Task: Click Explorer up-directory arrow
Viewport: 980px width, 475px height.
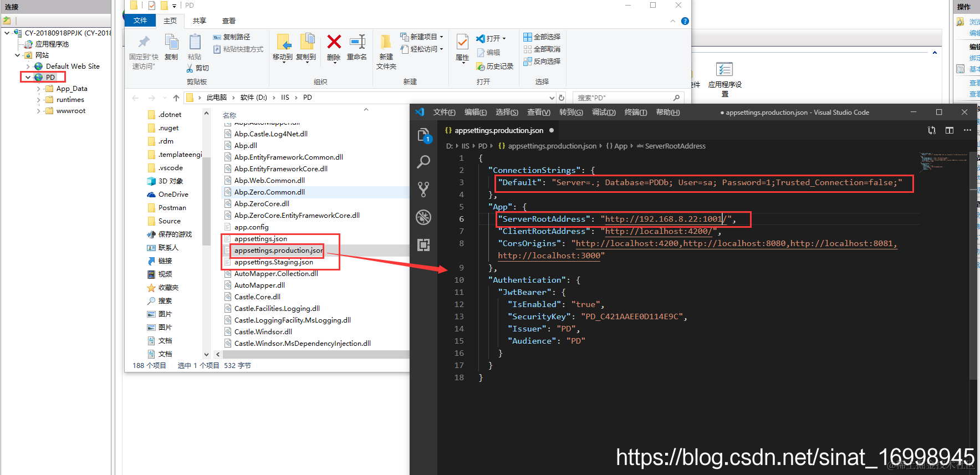Action: pyautogui.click(x=176, y=98)
